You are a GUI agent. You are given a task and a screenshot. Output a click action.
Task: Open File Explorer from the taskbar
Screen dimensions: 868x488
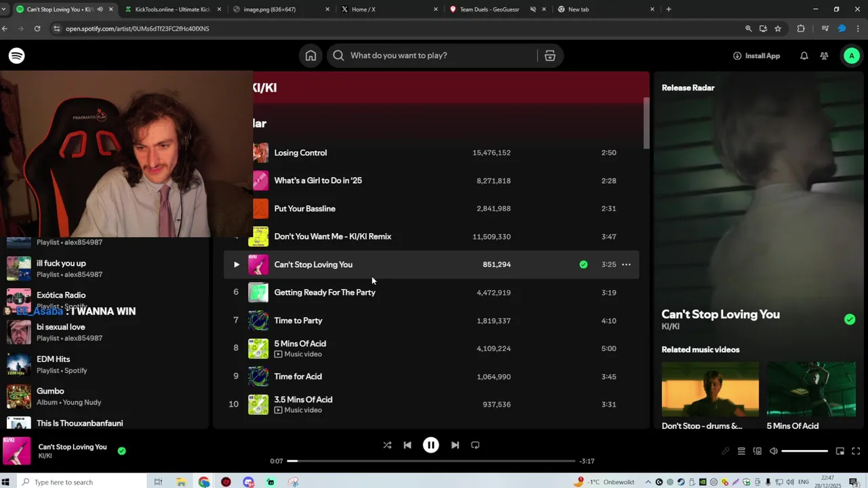click(x=181, y=482)
